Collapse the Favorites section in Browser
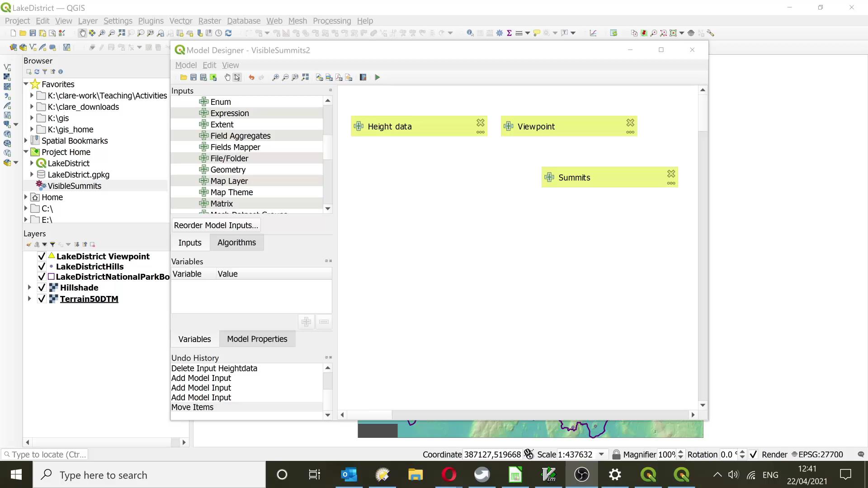868x488 pixels. click(26, 84)
